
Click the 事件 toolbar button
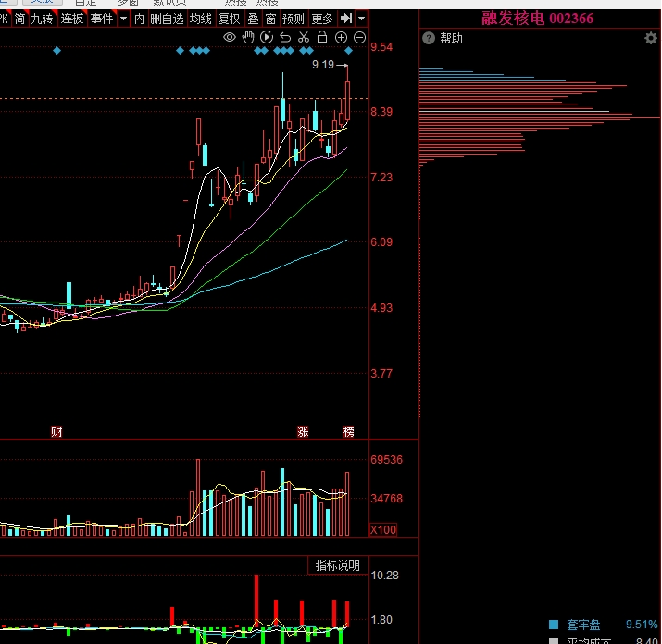(102, 19)
